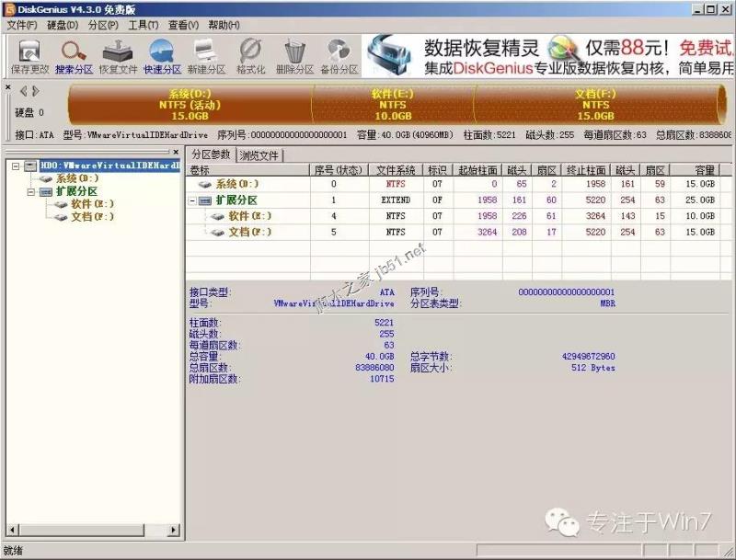Click the HD0 hard disk icon in the tree
736x560 pixels.
(x=30, y=166)
